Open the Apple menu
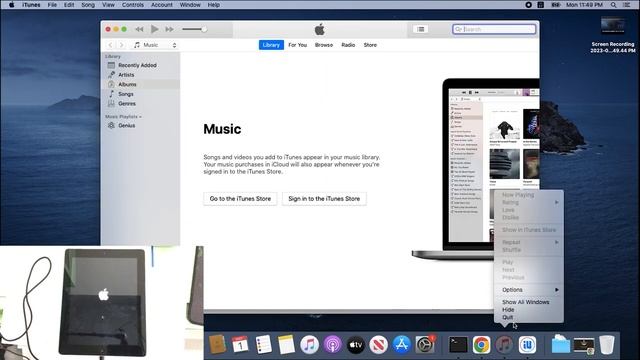This screenshot has width=640, height=360. tap(11, 5)
